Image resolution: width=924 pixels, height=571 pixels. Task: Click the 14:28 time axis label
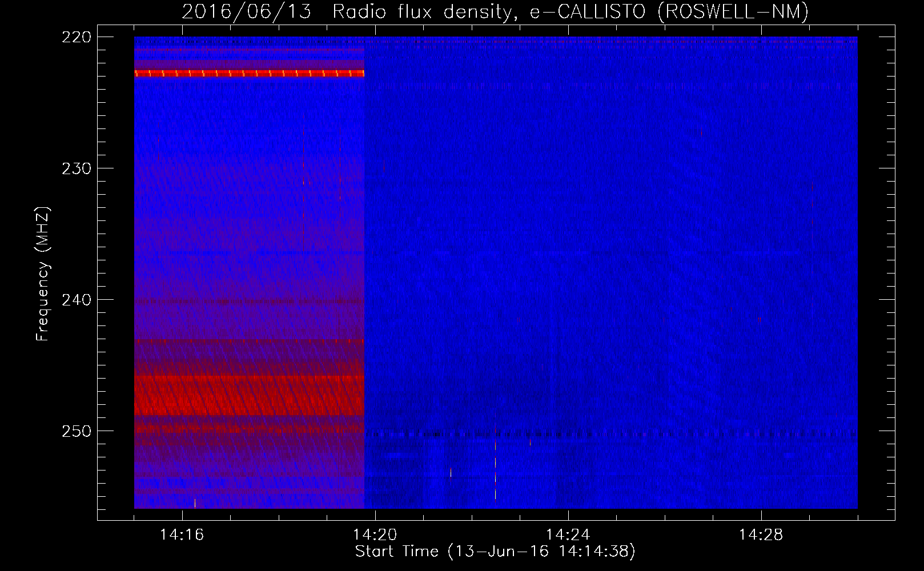pyautogui.click(x=761, y=534)
